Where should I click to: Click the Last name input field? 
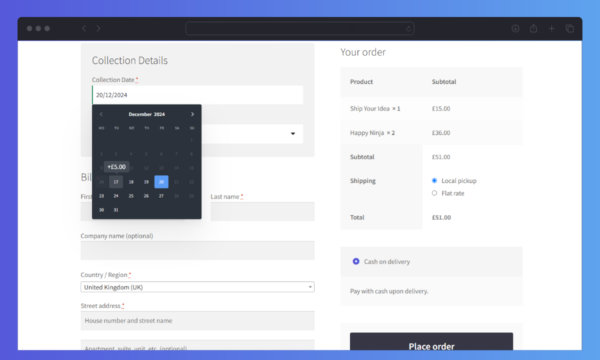[262, 212]
